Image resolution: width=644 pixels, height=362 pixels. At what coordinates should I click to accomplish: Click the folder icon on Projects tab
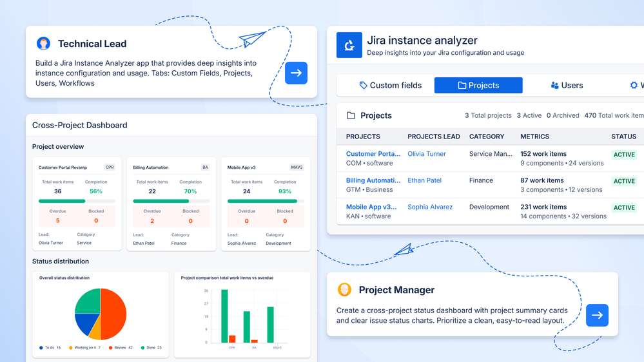462,86
